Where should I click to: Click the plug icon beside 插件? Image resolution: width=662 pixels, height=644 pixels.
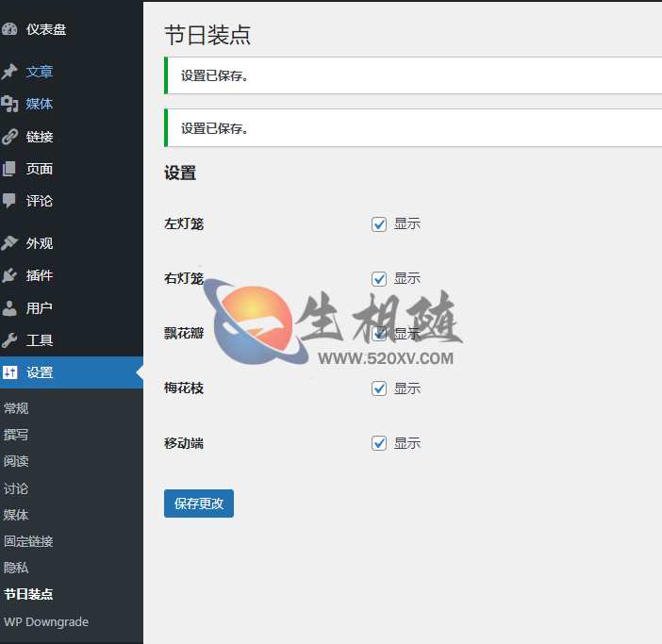pos(9,275)
